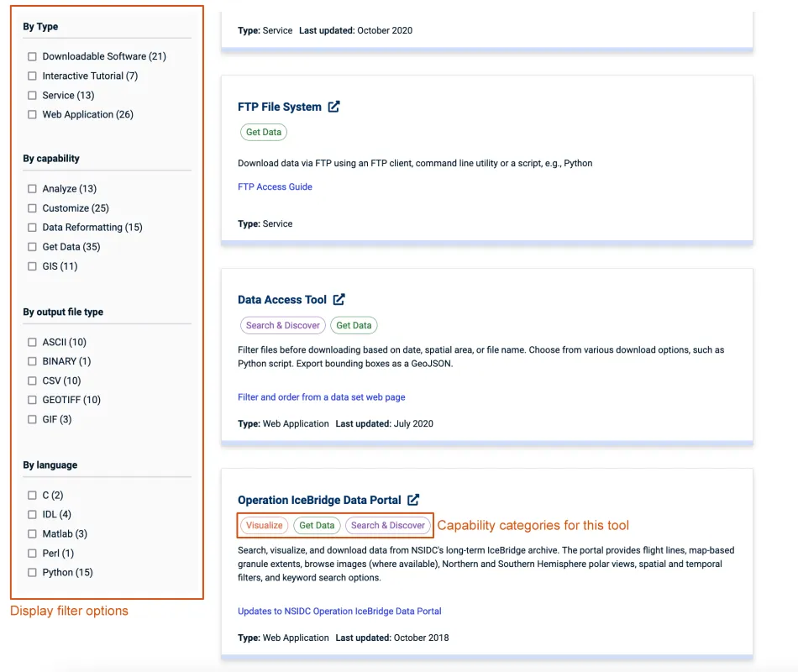798x672 pixels.
Task: Open the FTP Access Guide link
Action: pos(275,186)
